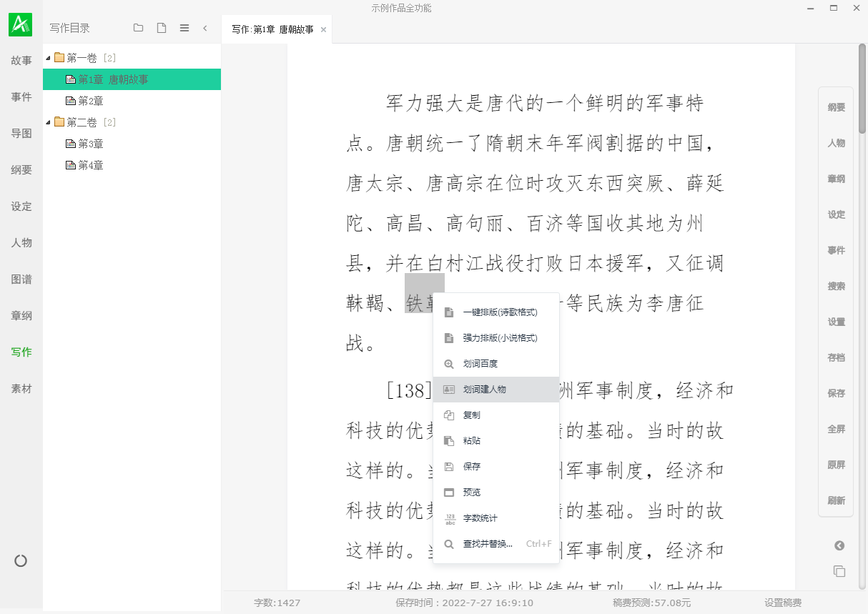Click the 保存时间 status entry

pyautogui.click(x=464, y=603)
